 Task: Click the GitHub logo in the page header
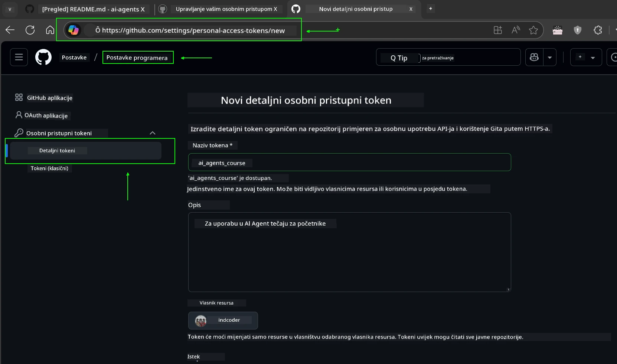43,57
